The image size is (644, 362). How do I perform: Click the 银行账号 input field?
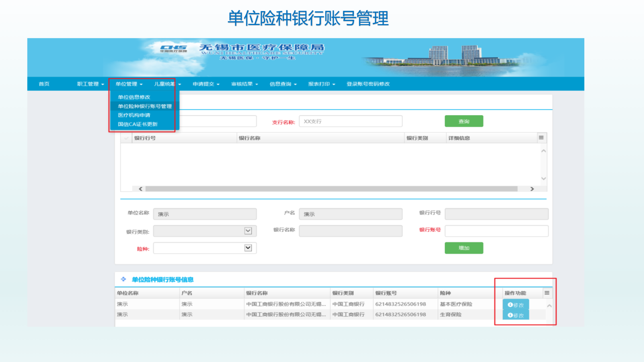[496, 231]
